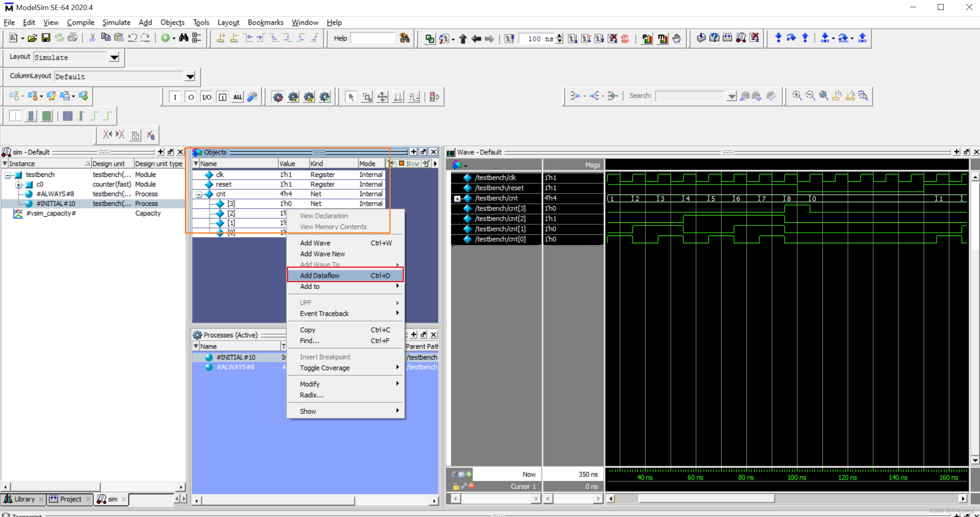Click the red Stop icon

[x=625, y=39]
